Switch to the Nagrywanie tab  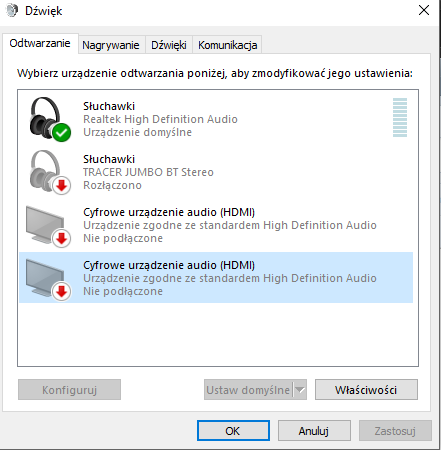tap(111, 45)
